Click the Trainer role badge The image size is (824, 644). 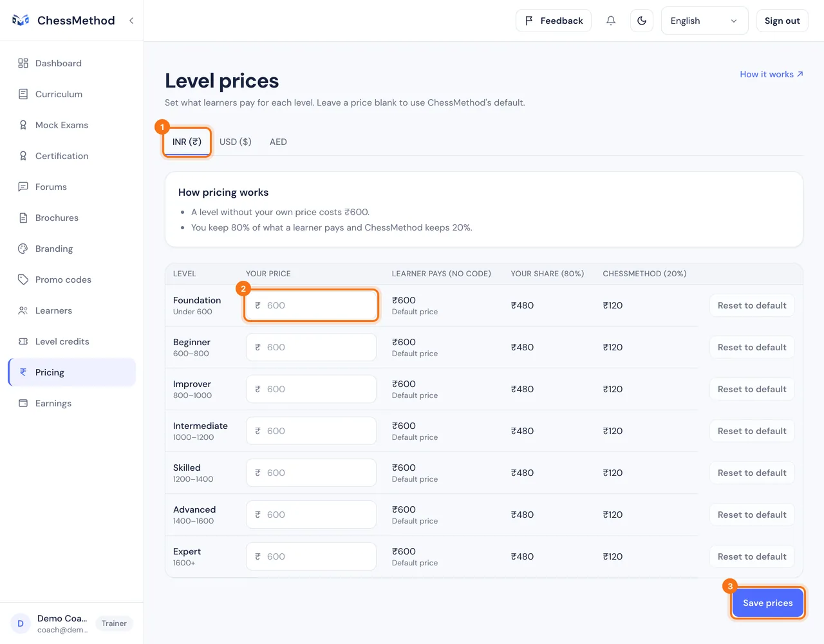(x=114, y=623)
